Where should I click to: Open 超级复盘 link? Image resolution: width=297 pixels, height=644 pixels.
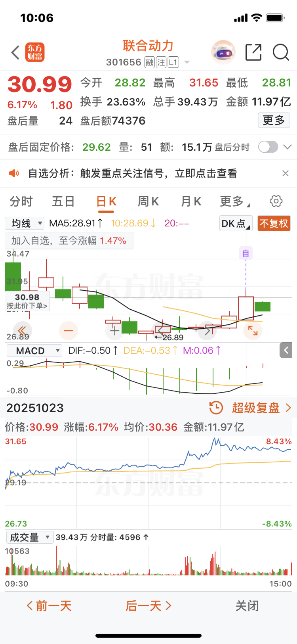tap(256, 408)
